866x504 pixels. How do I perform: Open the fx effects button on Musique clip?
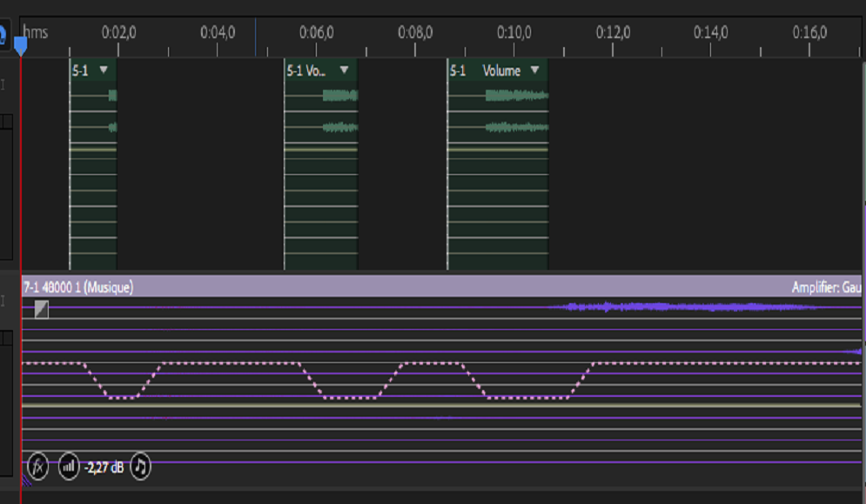[x=37, y=467]
